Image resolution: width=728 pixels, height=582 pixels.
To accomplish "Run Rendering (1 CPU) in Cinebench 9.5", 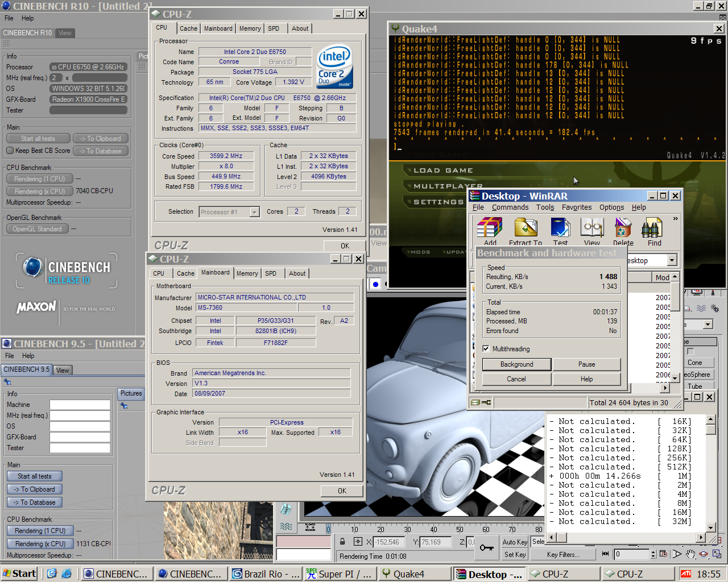I will pyautogui.click(x=40, y=531).
